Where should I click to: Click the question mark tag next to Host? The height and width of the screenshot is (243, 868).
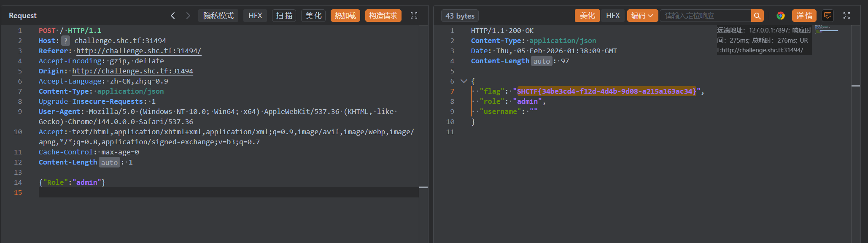65,40
